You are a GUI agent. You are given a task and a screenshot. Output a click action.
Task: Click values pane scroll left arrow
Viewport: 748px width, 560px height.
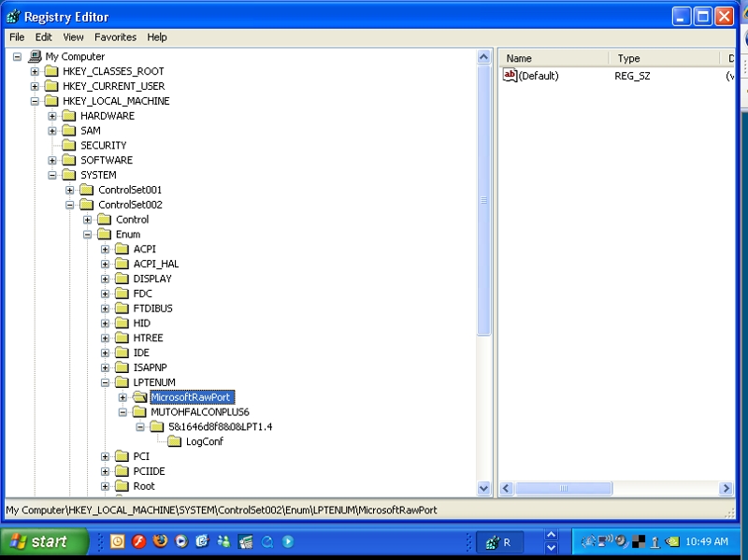[507, 488]
